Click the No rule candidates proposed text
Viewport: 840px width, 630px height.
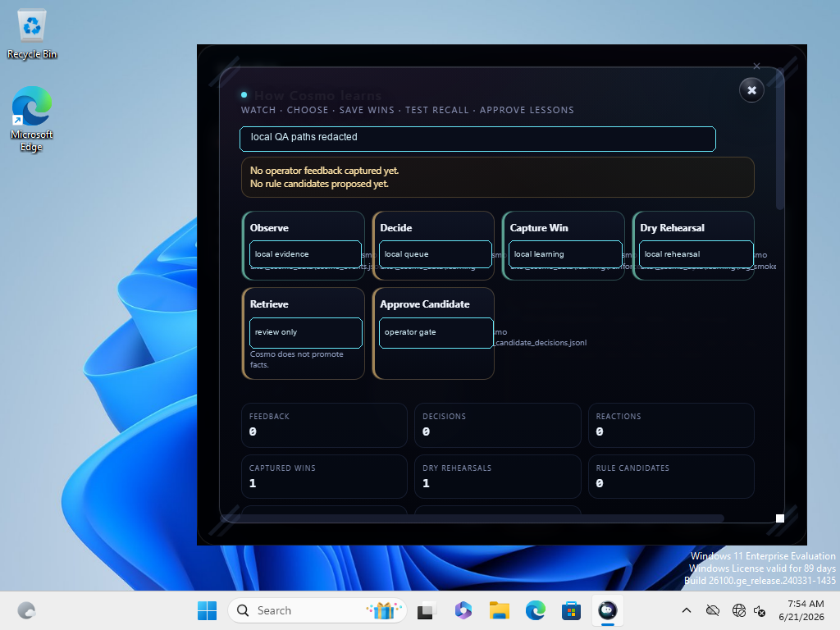pyautogui.click(x=319, y=184)
